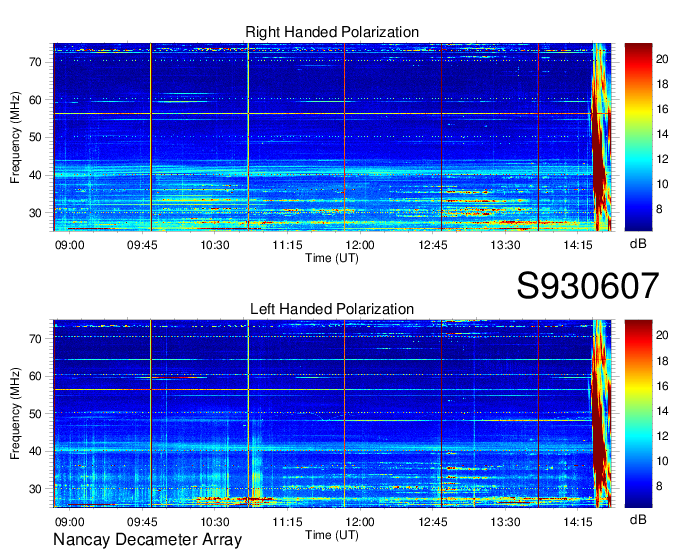
Task: Select the 16 value on the upper colorbar
Action: pos(662,109)
